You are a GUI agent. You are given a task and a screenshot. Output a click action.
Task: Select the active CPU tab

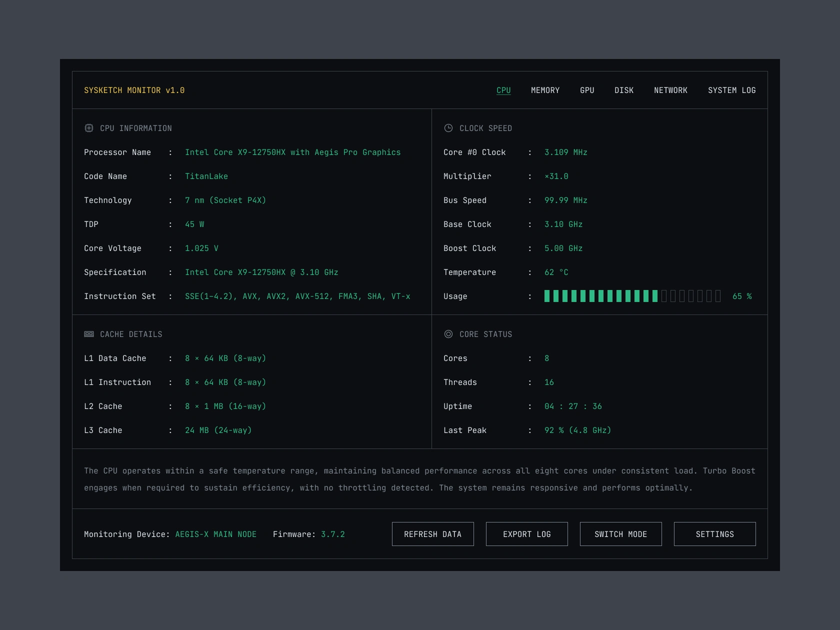(x=503, y=90)
